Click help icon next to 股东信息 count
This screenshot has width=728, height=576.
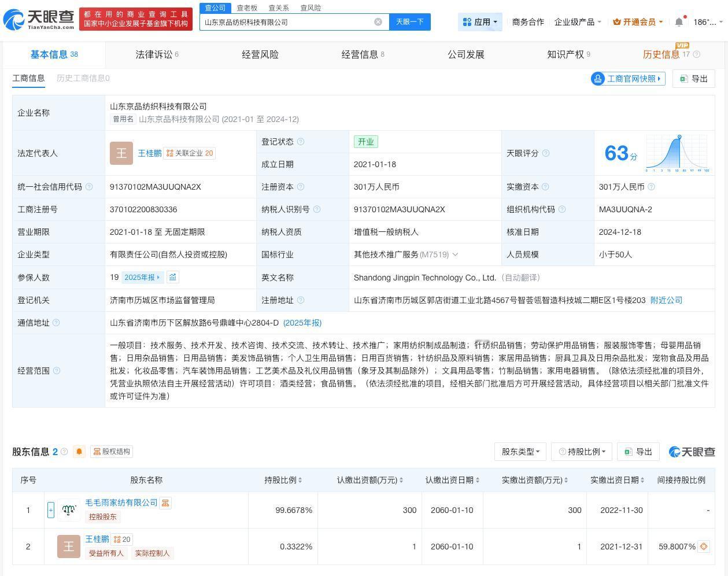64,452
